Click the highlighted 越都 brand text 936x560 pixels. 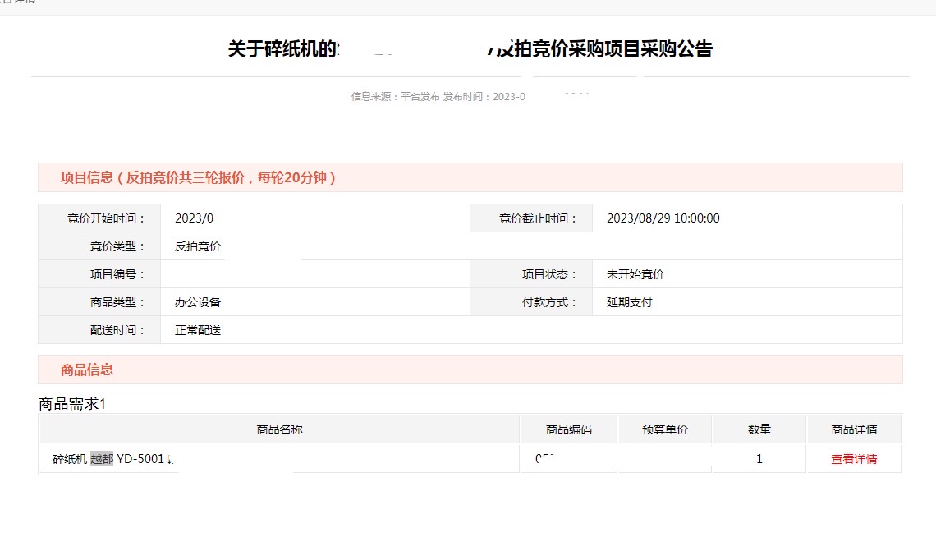pyautogui.click(x=102, y=459)
